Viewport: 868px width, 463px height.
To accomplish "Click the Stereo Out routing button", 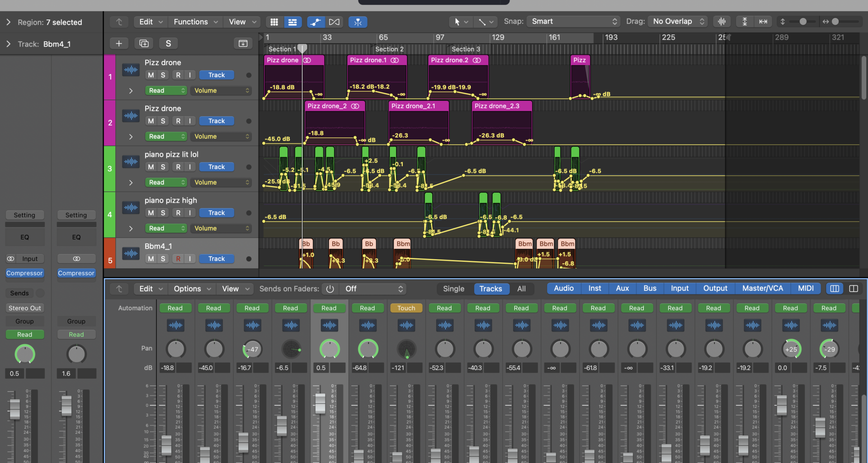I will point(24,308).
